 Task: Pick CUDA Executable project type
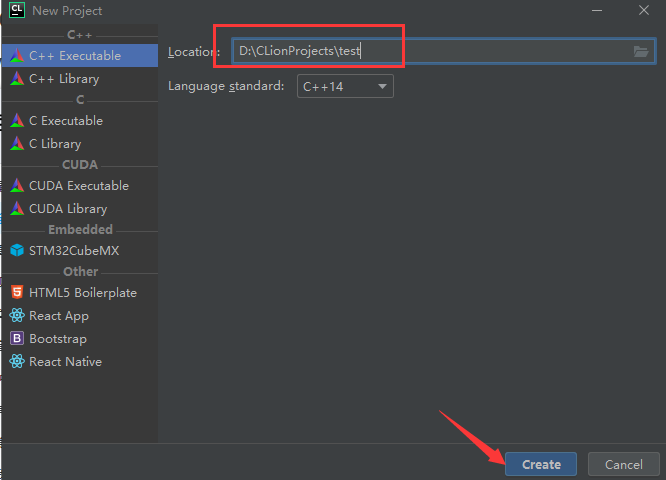(x=80, y=186)
